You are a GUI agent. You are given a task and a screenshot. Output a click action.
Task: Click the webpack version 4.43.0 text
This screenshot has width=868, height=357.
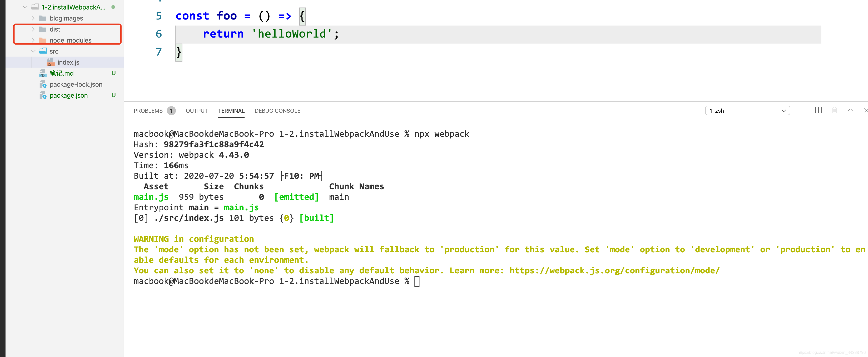pos(234,155)
